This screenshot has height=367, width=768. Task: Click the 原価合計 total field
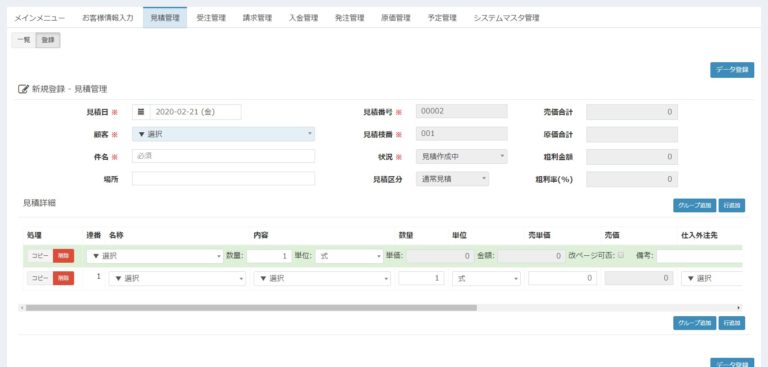(x=632, y=134)
